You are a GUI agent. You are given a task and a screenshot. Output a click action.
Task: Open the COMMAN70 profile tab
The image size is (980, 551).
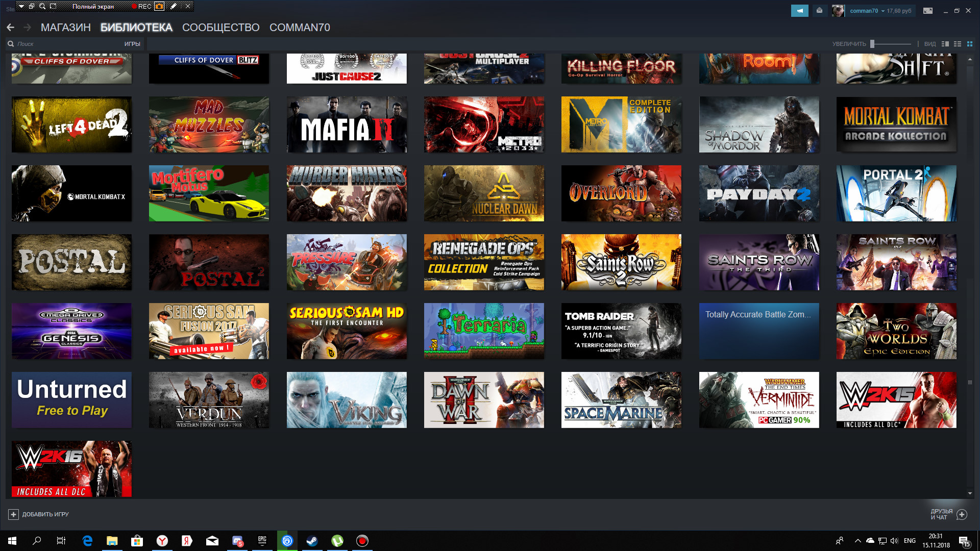point(300,28)
